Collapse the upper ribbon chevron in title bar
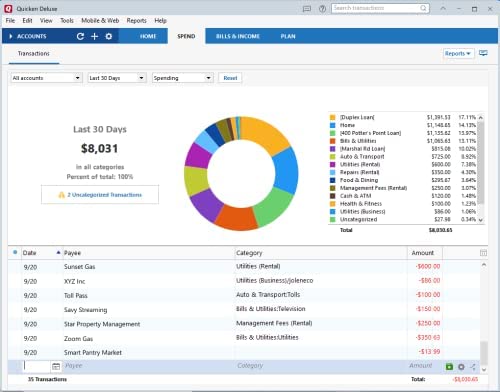Screen dimensions: 500x392 tap(443, 8)
